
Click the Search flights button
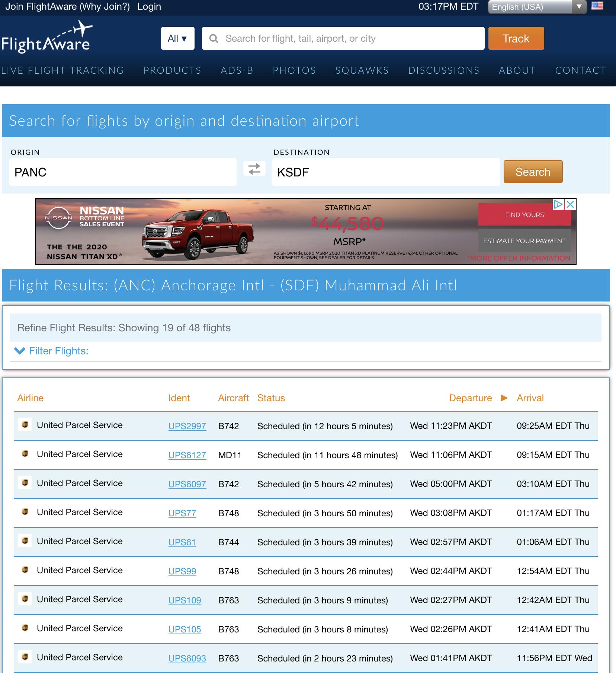pos(533,172)
